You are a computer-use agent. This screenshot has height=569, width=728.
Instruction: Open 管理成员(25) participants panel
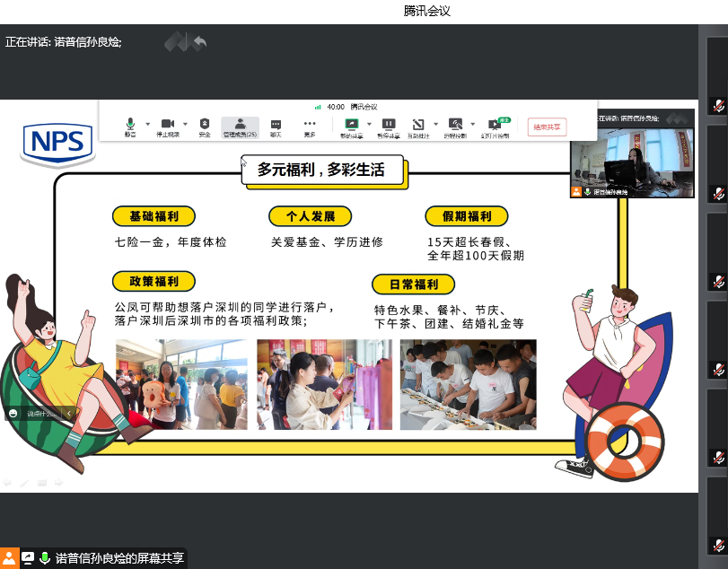click(240, 126)
